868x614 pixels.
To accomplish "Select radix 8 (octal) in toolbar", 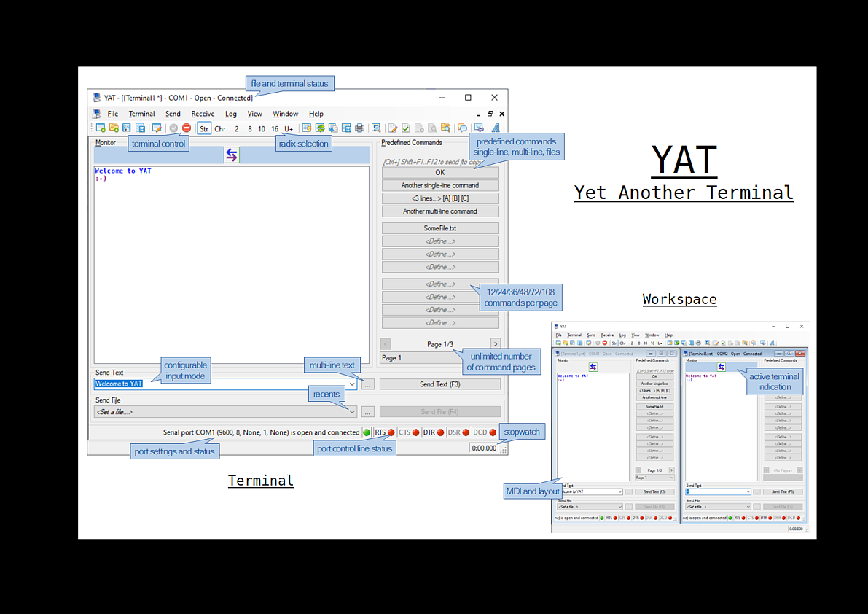I will point(250,128).
